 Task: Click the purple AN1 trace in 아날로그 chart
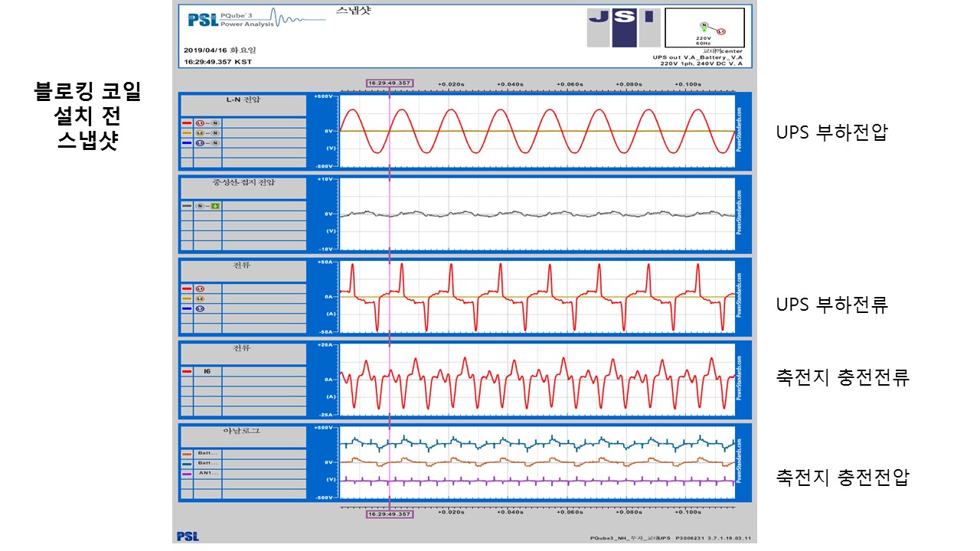point(536,481)
